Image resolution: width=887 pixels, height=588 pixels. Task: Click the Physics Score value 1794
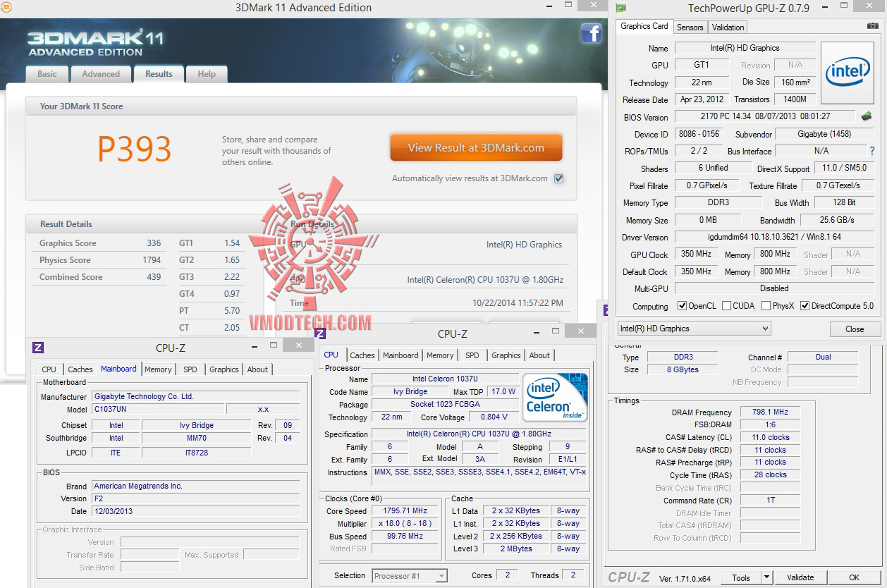click(152, 260)
